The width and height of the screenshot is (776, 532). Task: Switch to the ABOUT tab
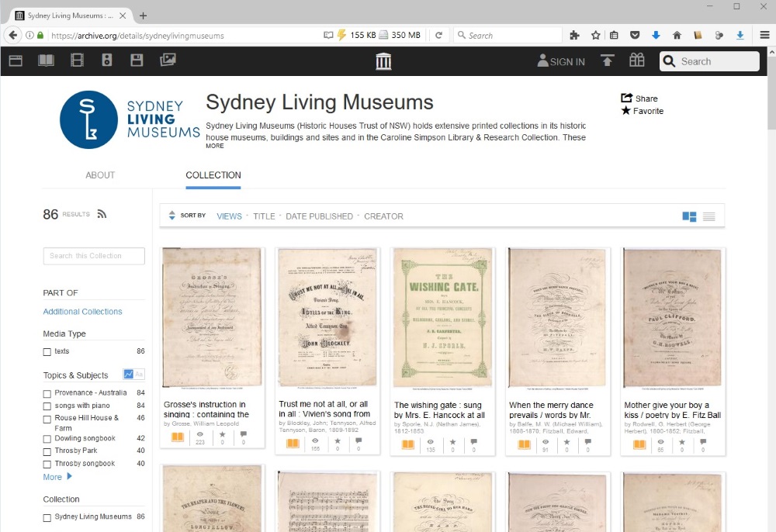[x=100, y=175]
